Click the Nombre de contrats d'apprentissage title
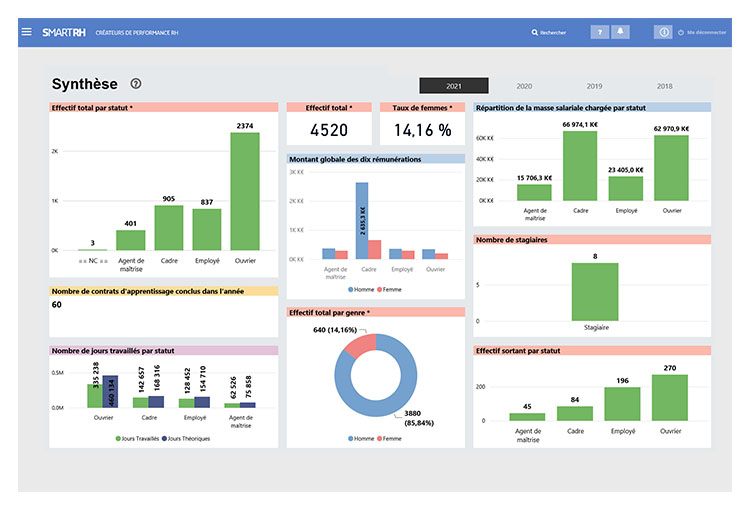The image size is (750, 510). click(148, 291)
